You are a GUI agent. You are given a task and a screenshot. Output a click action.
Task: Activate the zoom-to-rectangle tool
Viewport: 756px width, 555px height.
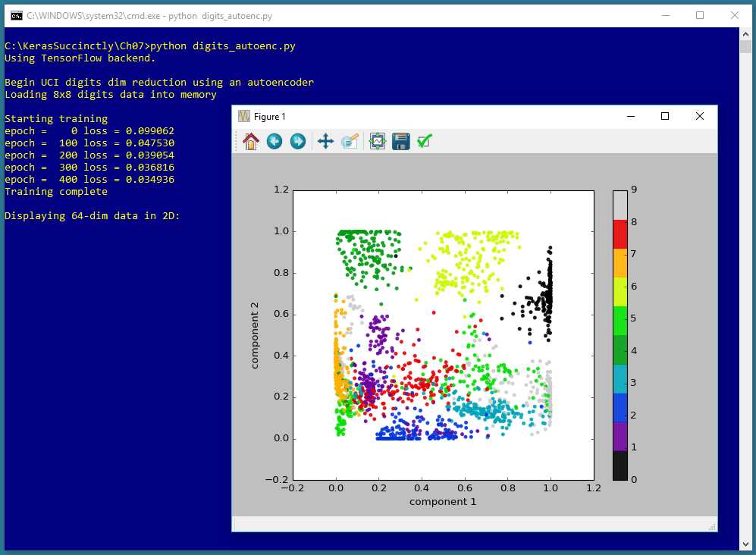click(x=350, y=141)
